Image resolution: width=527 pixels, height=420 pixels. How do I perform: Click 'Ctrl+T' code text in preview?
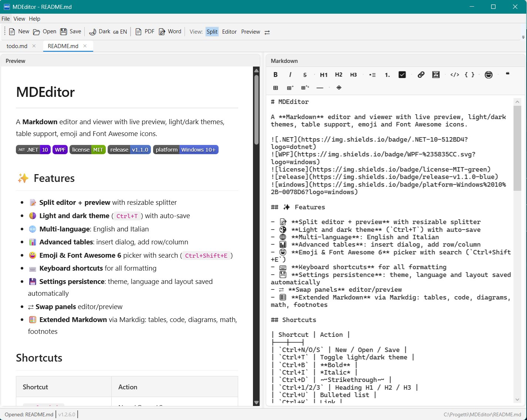point(127,216)
